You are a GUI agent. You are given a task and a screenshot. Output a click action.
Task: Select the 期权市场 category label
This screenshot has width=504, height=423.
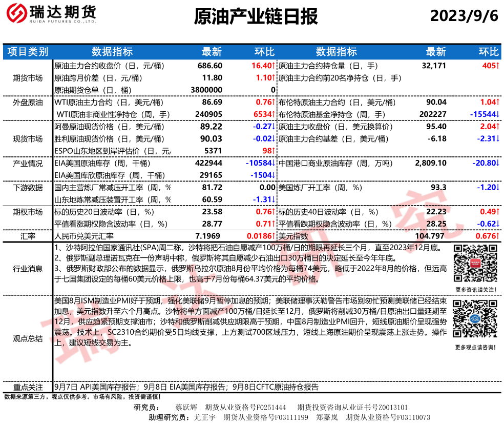28,212
